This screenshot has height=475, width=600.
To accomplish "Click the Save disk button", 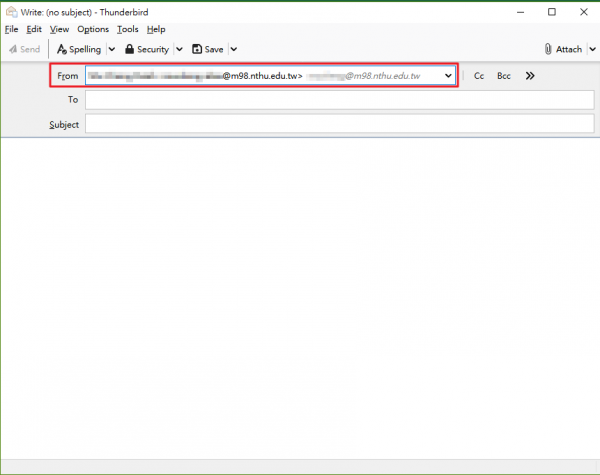I will pos(208,49).
